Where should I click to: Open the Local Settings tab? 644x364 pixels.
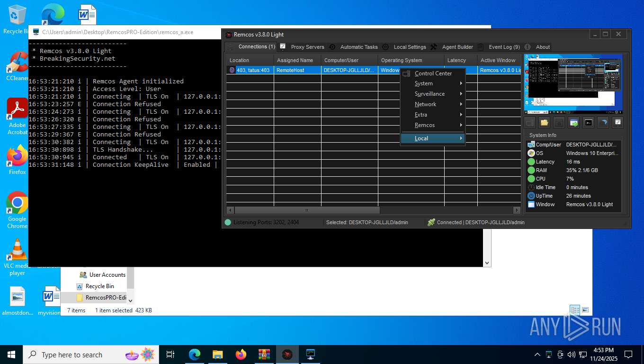coord(404,47)
